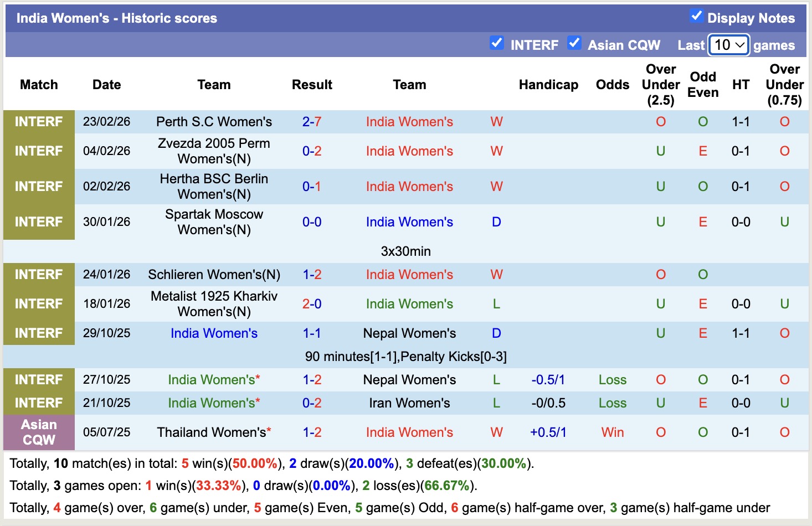Screen dimensions: 812x526
Task: Open the Last games count dropdown
Action: (729, 45)
